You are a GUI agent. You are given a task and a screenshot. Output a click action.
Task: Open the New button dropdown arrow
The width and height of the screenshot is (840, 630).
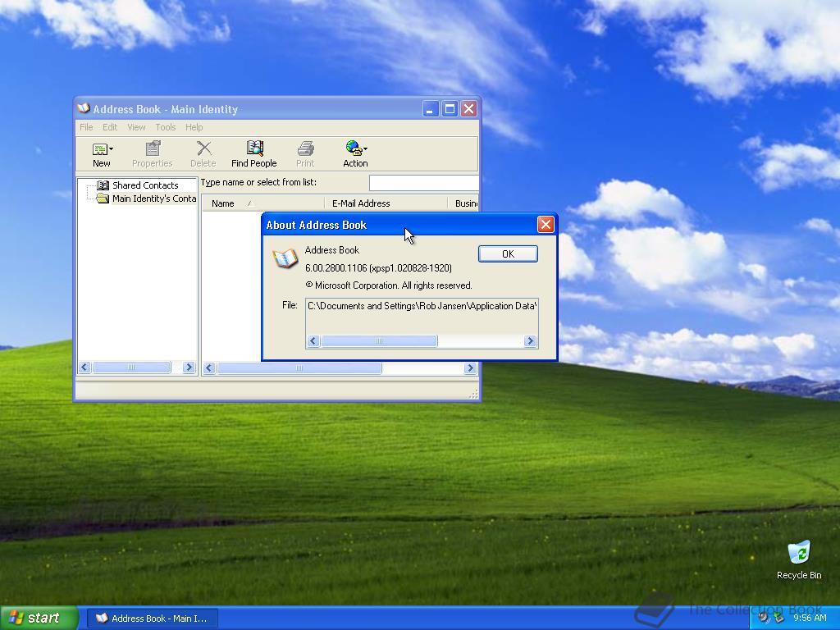pos(111,149)
